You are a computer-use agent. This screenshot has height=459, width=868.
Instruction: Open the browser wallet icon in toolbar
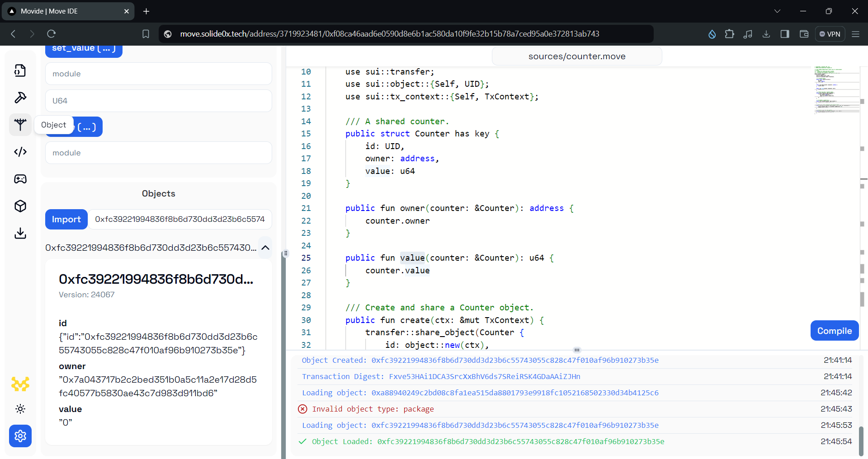(x=803, y=33)
